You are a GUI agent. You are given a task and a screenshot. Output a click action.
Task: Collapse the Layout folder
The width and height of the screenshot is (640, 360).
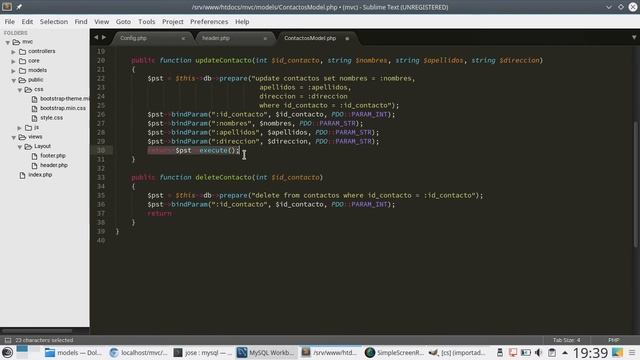coord(20,147)
